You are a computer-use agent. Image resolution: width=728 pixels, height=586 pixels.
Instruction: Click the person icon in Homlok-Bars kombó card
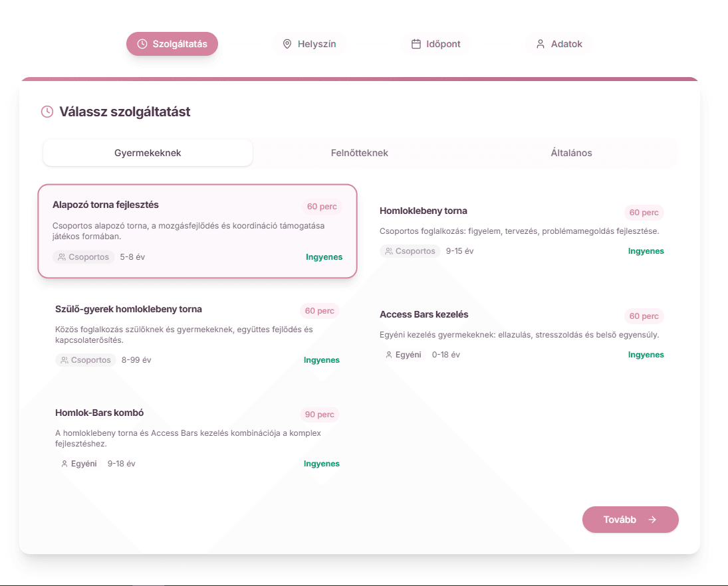click(64, 464)
